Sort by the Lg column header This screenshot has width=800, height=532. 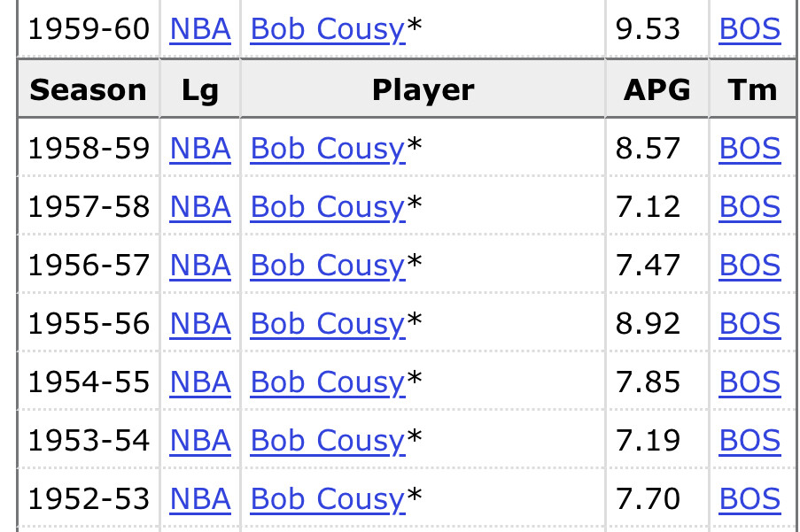tap(200, 89)
